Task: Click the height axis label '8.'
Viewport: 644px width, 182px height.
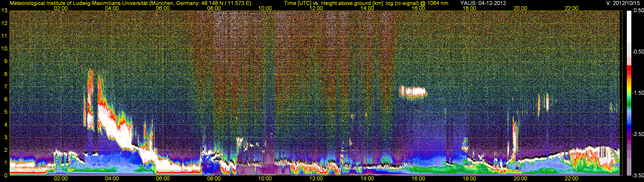Action: tap(6, 74)
